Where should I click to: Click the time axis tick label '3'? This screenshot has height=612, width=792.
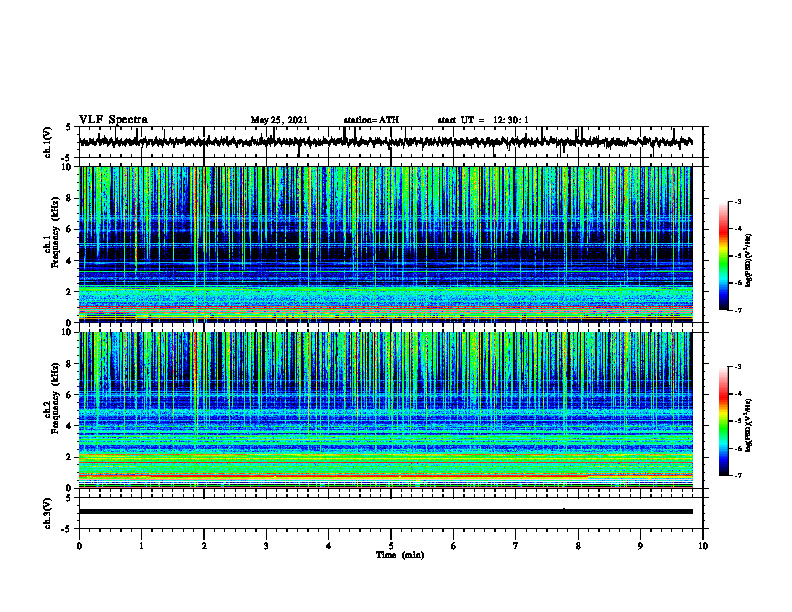pyautogui.click(x=266, y=546)
